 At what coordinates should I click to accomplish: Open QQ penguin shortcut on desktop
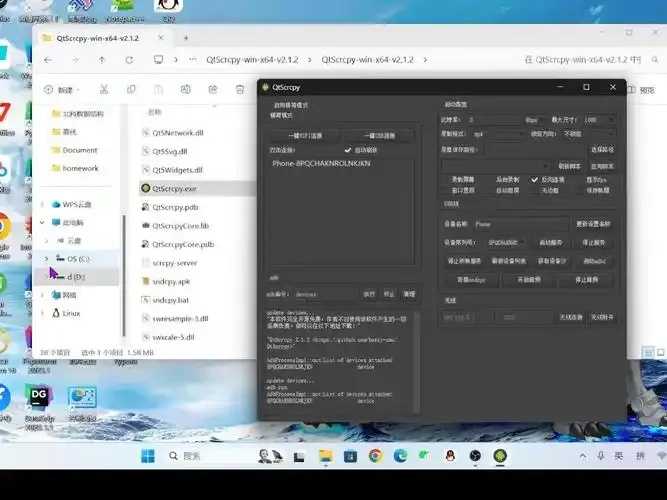point(168,9)
